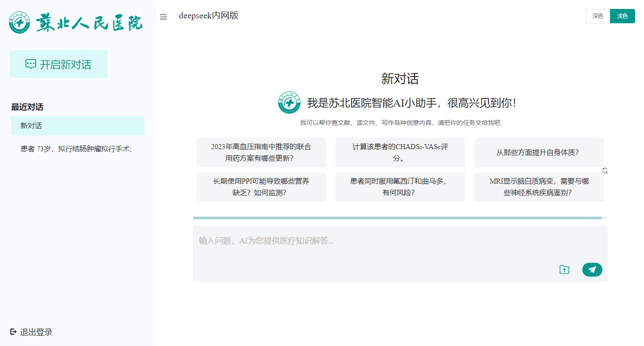Click the paper-plane send icon
This screenshot has width=644, height=346.
point(592,269)
